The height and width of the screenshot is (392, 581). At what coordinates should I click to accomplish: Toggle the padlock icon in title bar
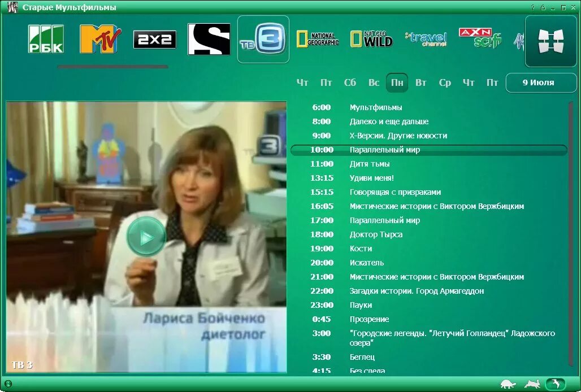pyautogui.click(x=543, y=7)
